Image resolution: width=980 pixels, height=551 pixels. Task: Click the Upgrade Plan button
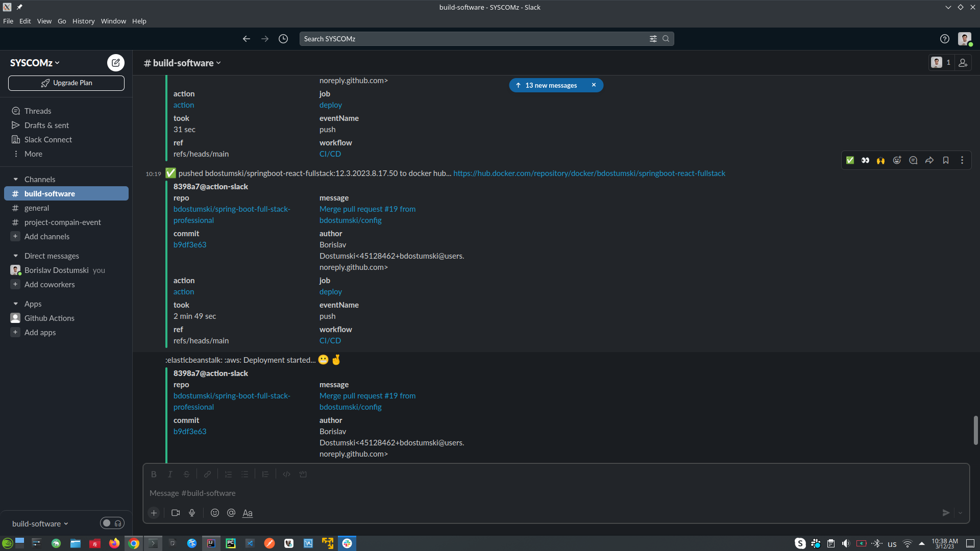[x=66, y=83]
